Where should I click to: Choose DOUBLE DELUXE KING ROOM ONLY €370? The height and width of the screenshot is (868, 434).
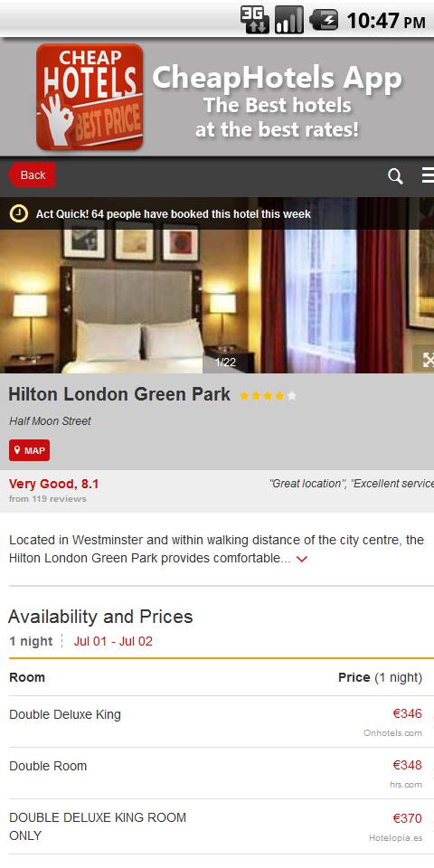(217, 826)
